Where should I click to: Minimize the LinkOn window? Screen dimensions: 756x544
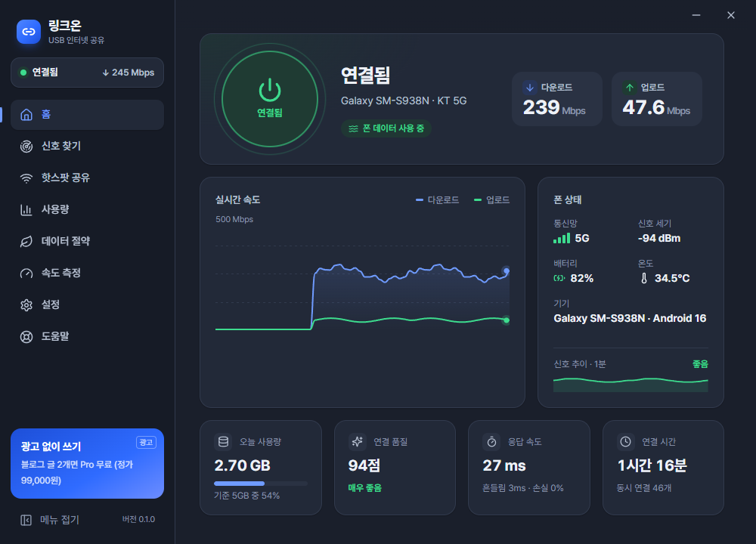696,15
